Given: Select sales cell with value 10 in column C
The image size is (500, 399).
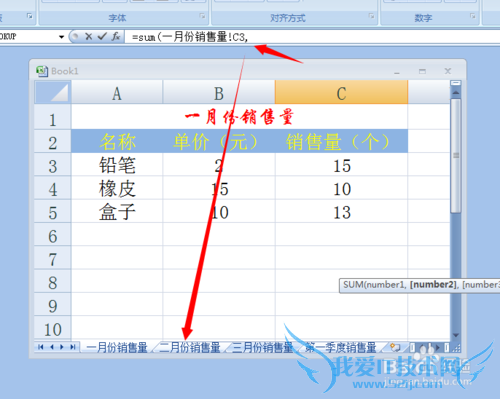Looking at the screenshot, I should click(x=341, y=188).
